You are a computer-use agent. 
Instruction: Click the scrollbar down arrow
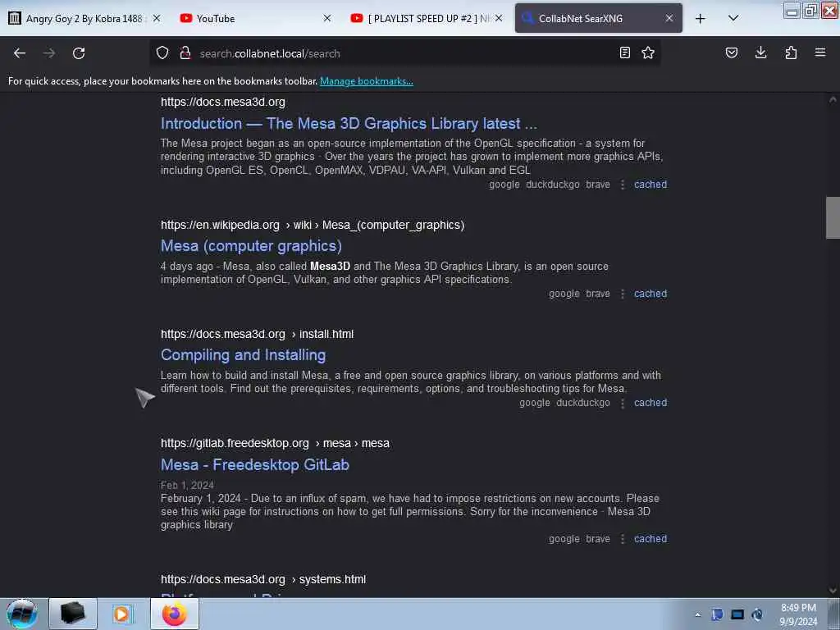click(x=833, y=590)
